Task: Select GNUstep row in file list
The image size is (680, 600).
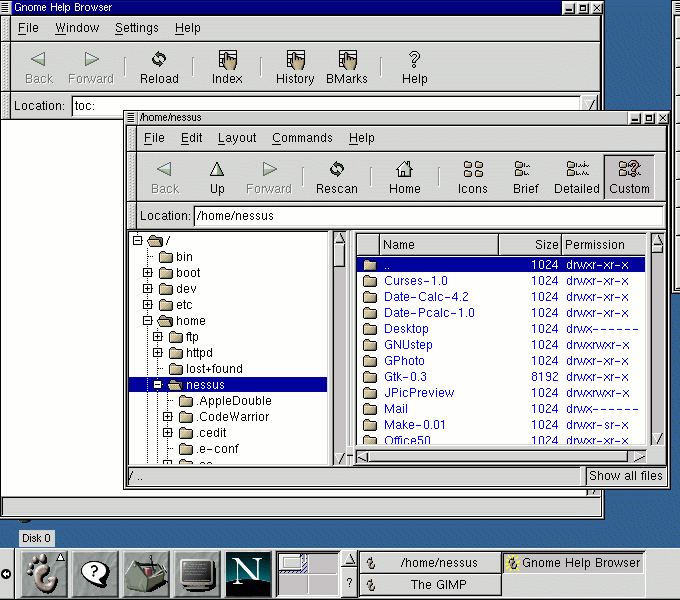Action: click(x=501, y=345)
